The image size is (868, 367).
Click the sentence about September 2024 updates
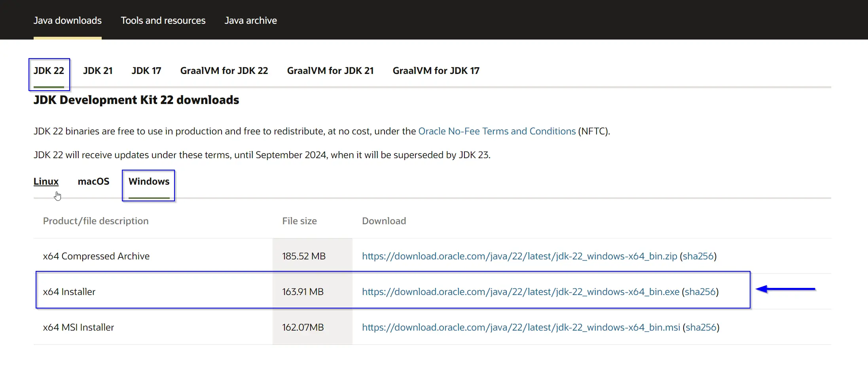pos(262,155)
